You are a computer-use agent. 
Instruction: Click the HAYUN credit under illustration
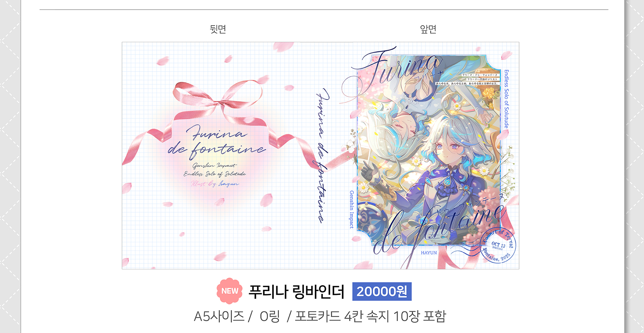tap(429, 253)
